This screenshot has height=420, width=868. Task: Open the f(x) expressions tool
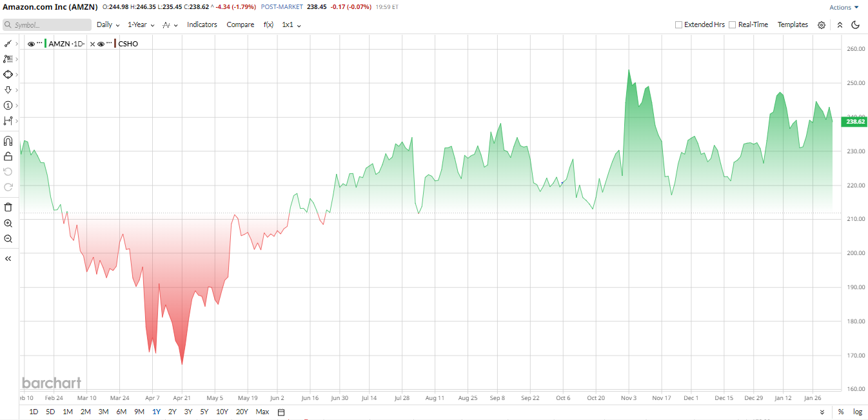click(x=268, y=24)
